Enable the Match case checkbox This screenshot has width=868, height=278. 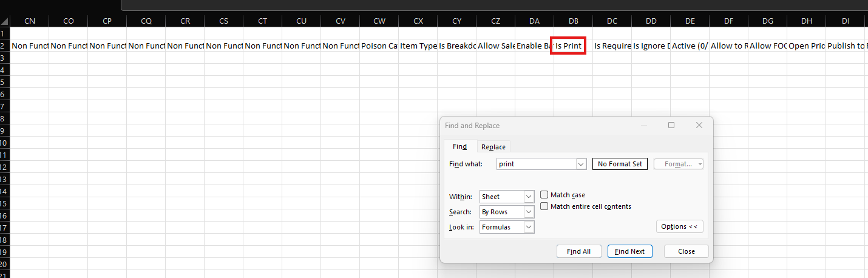pos(544,195)
